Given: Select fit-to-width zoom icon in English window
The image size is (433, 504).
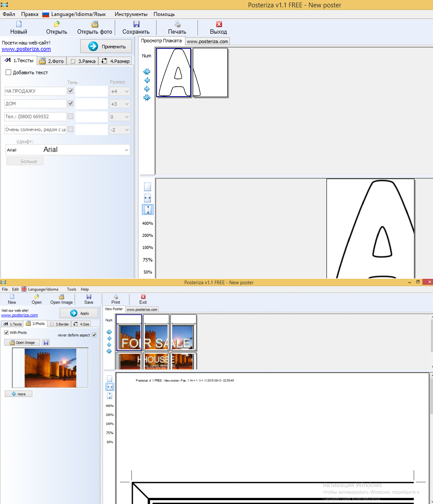Looking at the screenshot, I should pyautogui.click(x=110, y=387).
